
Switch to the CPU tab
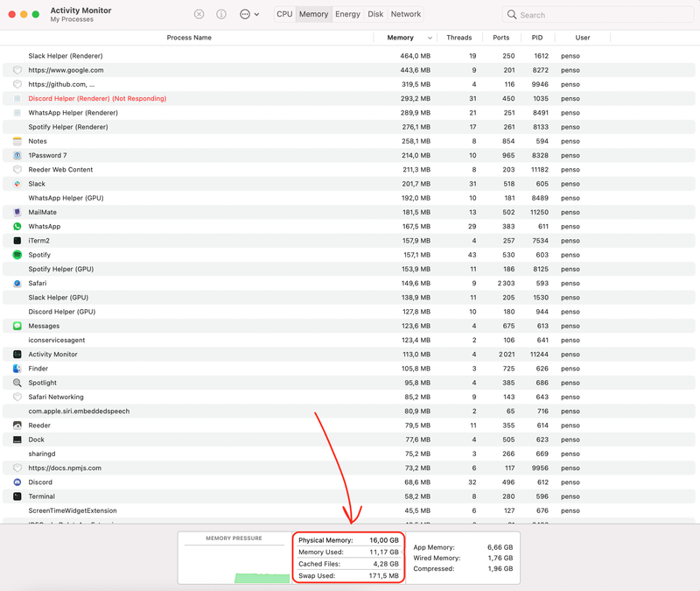[284, 14]
